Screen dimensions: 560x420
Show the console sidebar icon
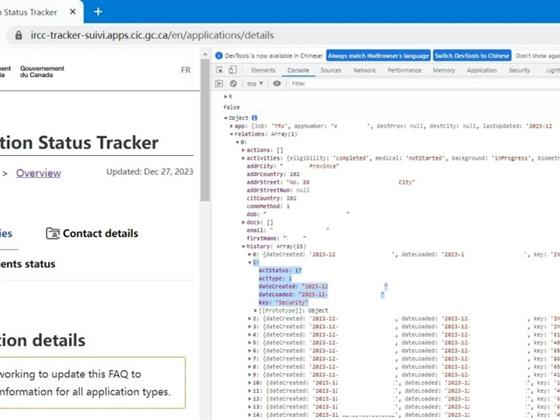point(219,84)
